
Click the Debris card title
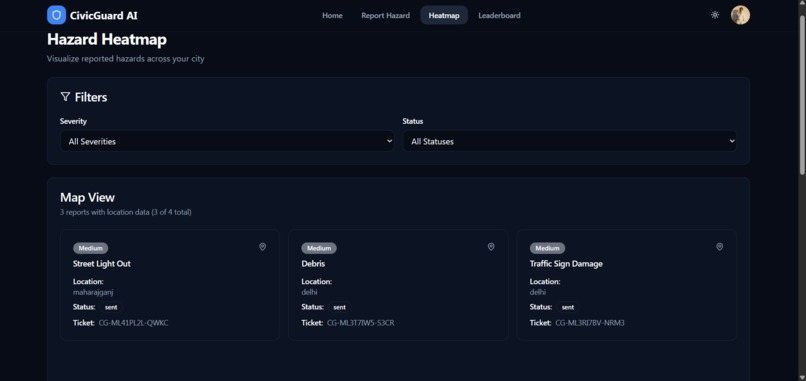pyautogui.click(x=313, y=264)
